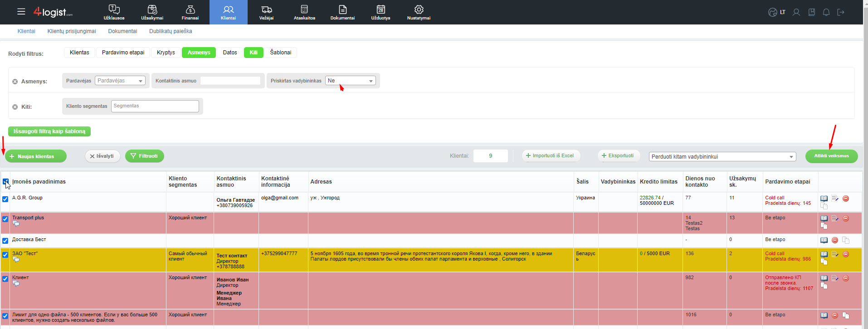The height and width of the screenshot is (329, 868).
Task: Click the Eksportuoti button
Action: [x=619, y=155]
